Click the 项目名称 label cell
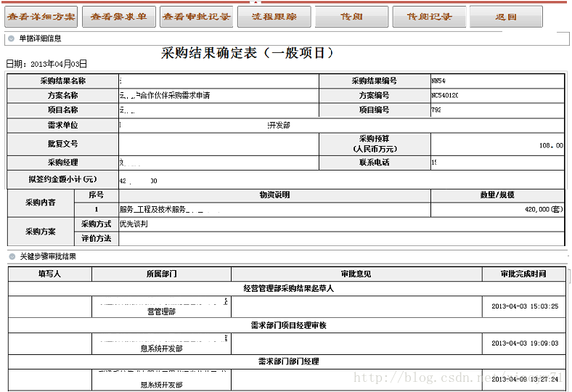Viewport: 572px width, 392px height. [x=62, y=110]
